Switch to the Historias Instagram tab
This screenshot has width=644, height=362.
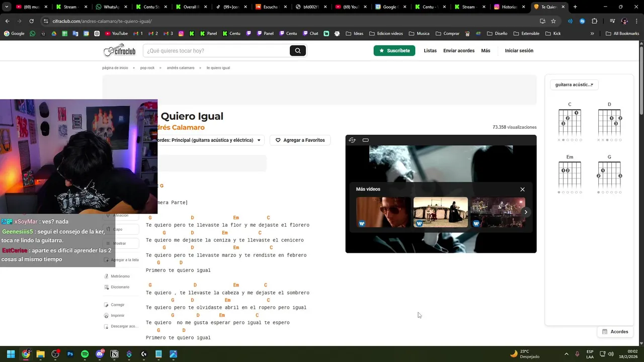[x=509, y=7]
